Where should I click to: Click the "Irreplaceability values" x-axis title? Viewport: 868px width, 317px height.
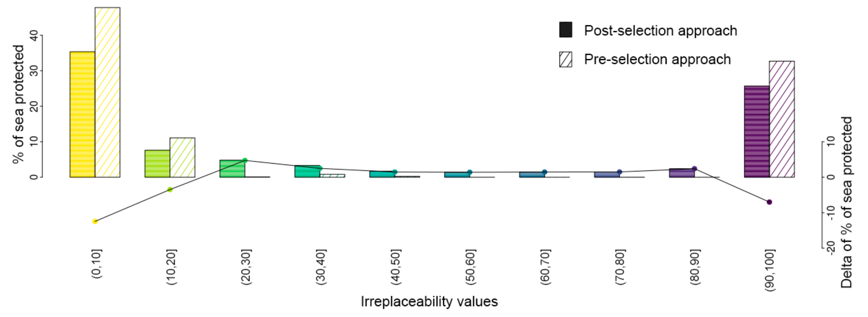pyautogui.click(x=429, y=302)
